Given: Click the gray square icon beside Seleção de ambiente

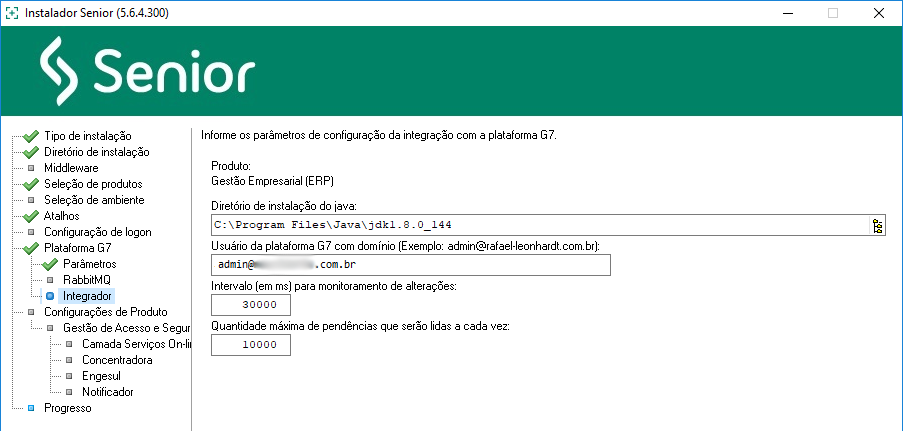Looking at the screenshot, I should [x=31, y=200].
